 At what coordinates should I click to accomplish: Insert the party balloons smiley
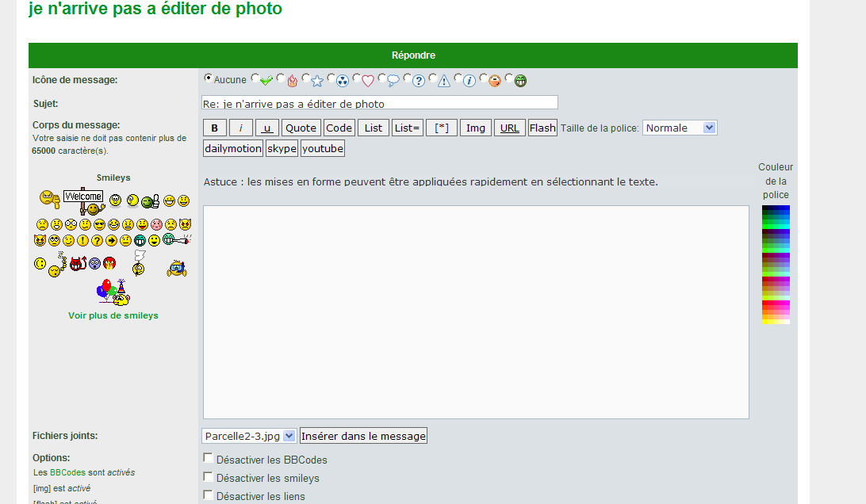point(113,292)
